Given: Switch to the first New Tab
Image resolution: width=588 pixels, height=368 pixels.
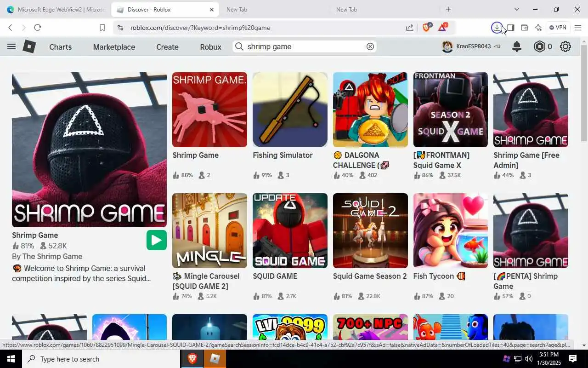Looking at the screenshot, I should [x=274, y=9].
